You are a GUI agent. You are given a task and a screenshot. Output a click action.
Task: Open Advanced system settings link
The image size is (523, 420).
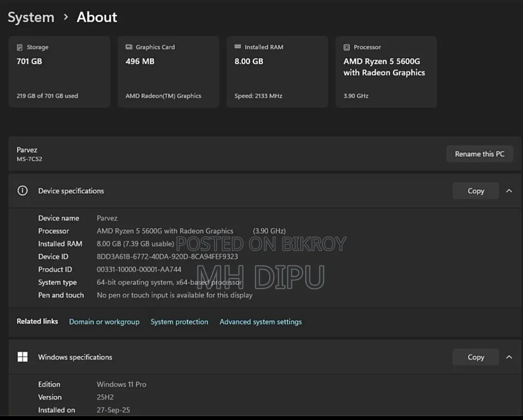[x=261, y=322]
